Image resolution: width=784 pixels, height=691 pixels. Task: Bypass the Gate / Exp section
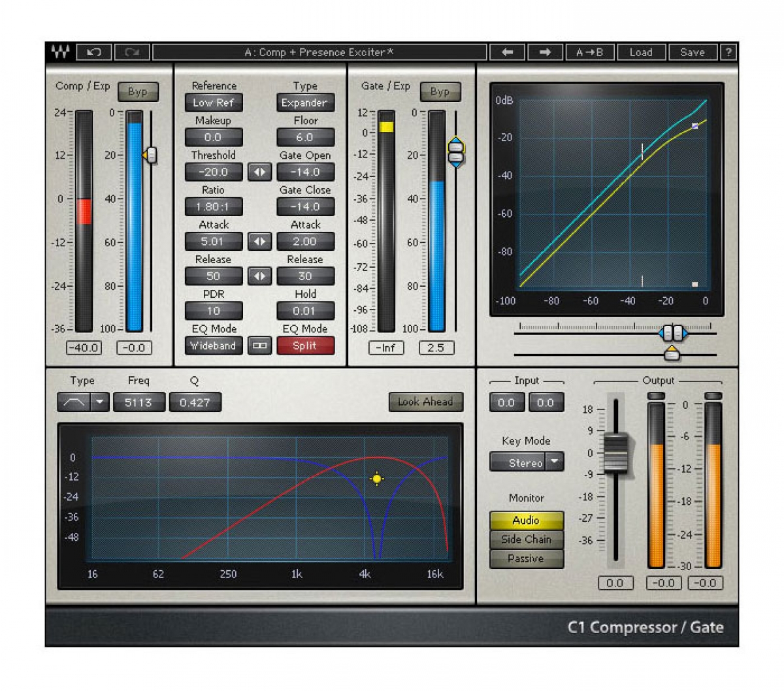click(x=440, y=91)
